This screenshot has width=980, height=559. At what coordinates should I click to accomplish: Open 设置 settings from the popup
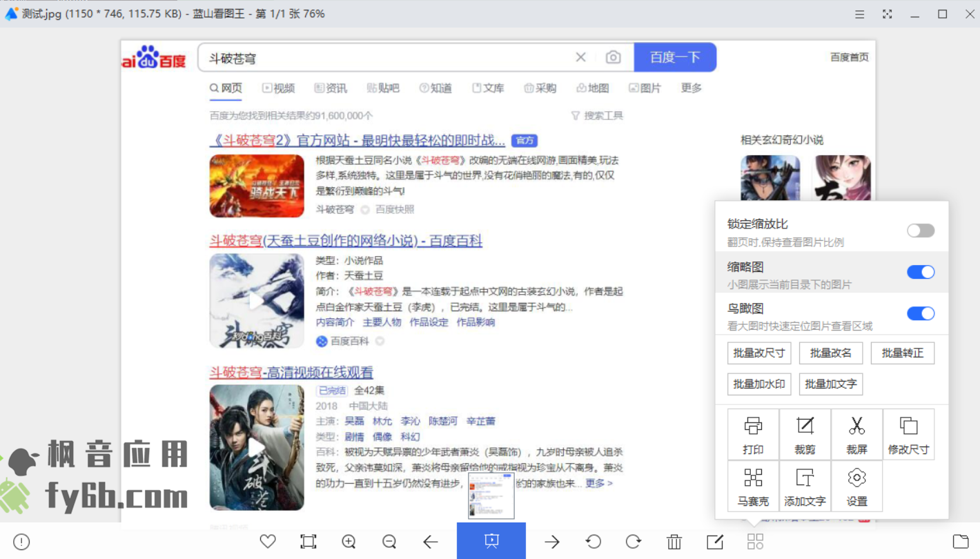click(856, 486)
